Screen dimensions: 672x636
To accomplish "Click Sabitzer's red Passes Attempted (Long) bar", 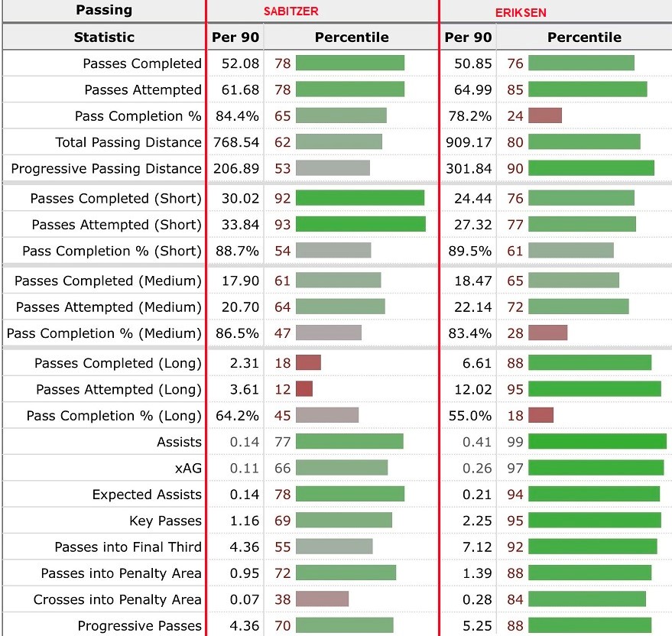I will (304, 389).
